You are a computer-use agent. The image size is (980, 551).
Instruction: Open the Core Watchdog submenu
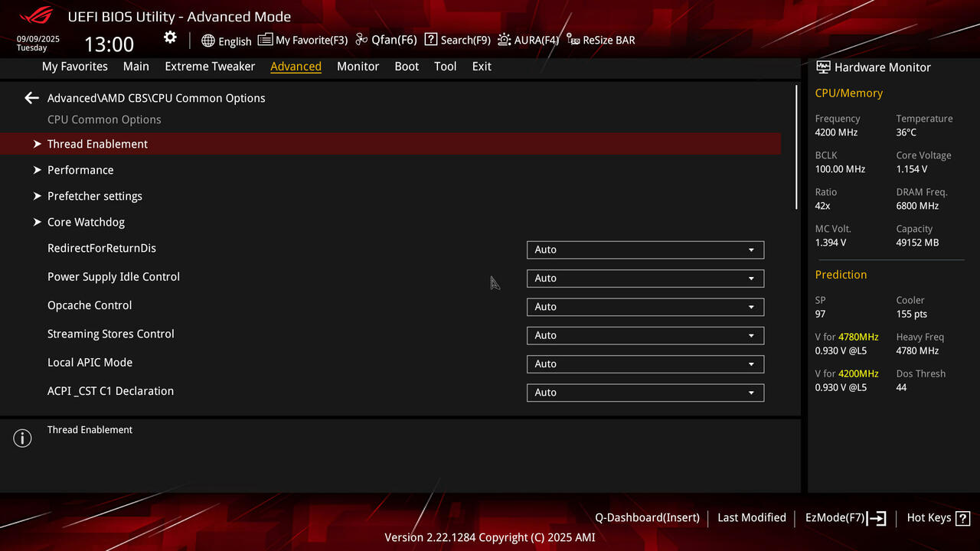coord(390,222)
